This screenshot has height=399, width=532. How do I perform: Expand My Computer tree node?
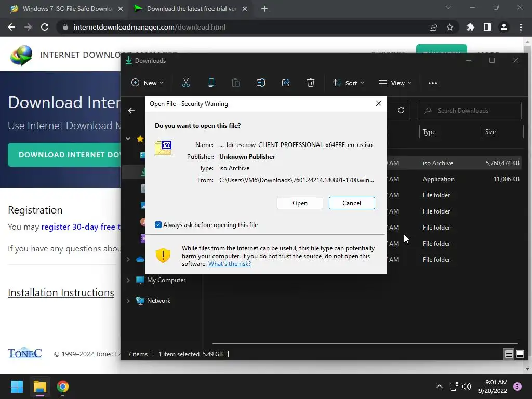128,280
